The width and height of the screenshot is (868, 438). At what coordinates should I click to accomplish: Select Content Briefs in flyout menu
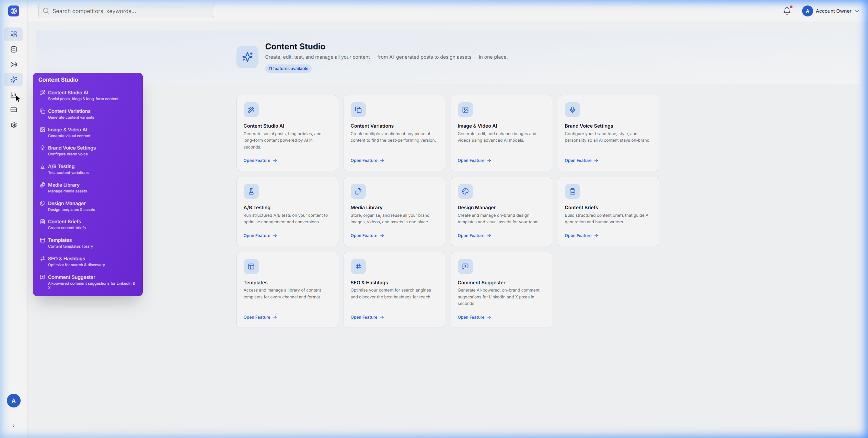(x=88, y=224)
